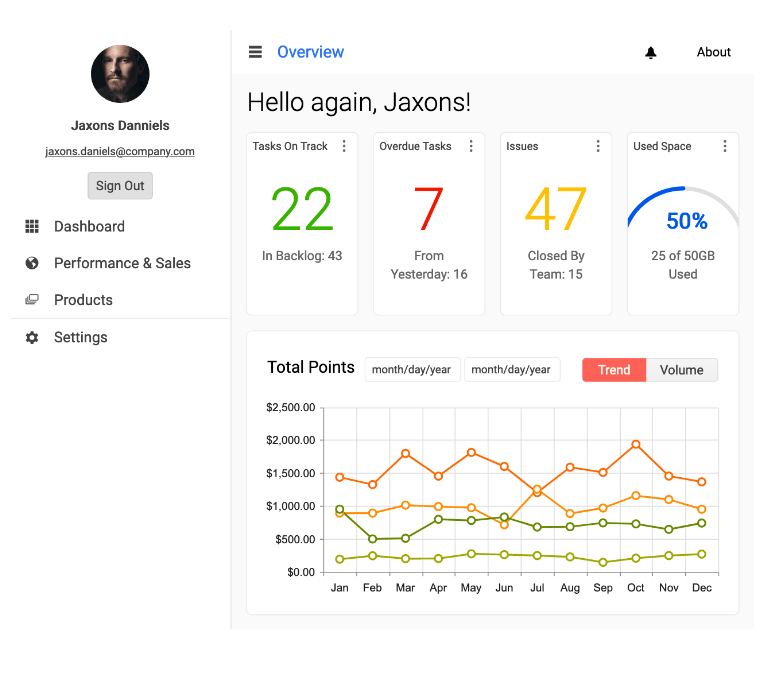Screen dimensions: 770x689
Task: Click the Dashboard grid icon
Action: [32, 227]
